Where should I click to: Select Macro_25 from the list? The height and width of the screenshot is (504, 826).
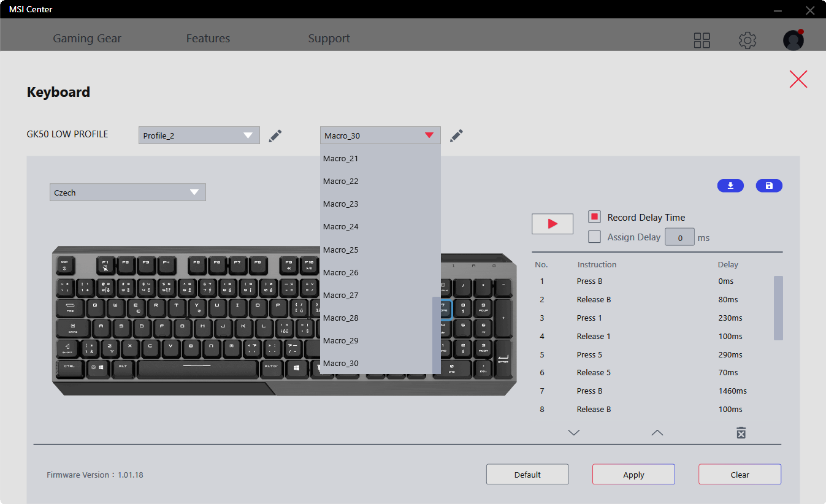(x=376, y=250)
